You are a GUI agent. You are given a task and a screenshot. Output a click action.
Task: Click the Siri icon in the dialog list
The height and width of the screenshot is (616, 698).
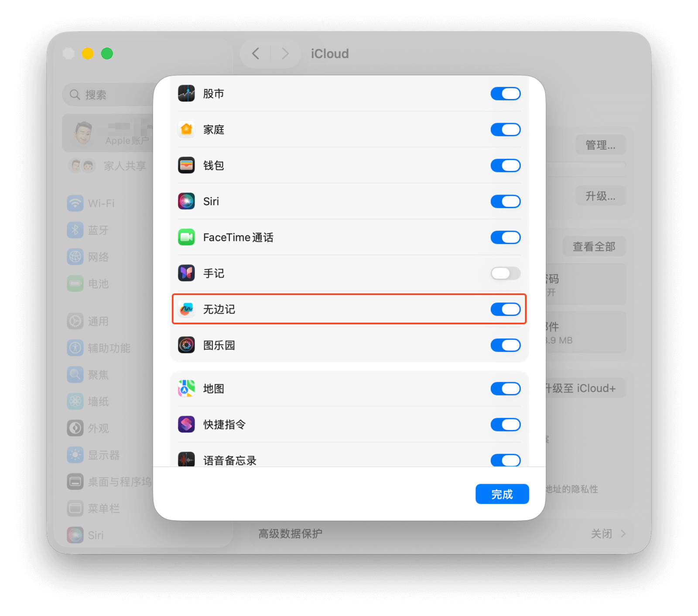pyautogui.click(x=186, y=201)
